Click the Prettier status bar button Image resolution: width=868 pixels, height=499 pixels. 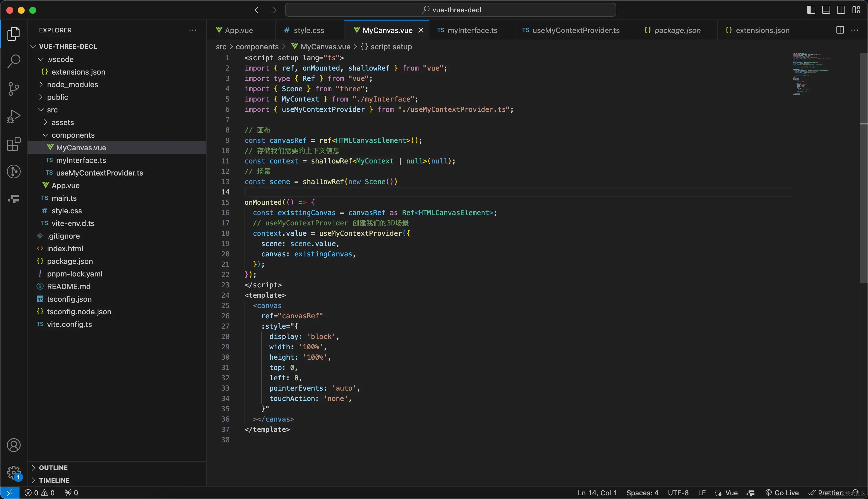[826, 493]
